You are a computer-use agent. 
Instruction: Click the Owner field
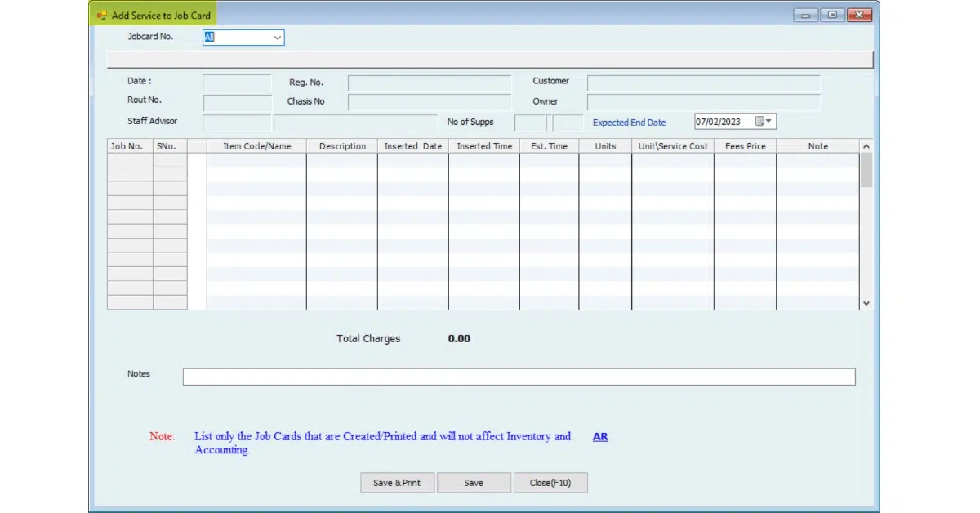(x=704, y=102)
